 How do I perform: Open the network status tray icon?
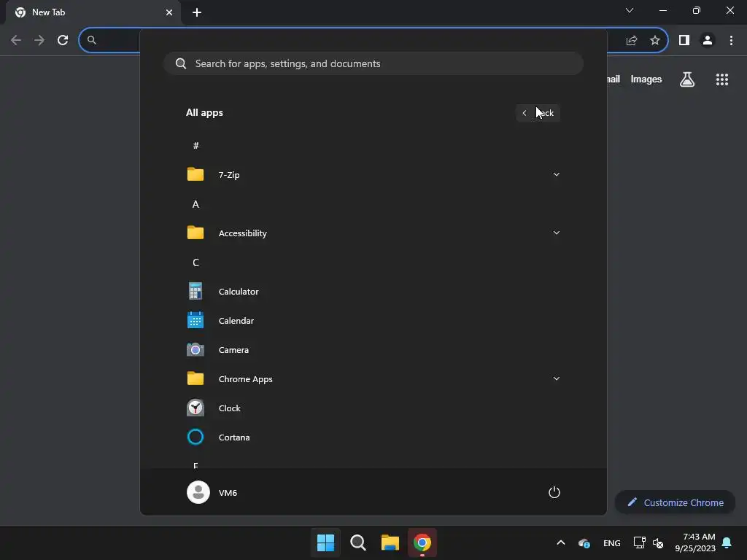639,542
